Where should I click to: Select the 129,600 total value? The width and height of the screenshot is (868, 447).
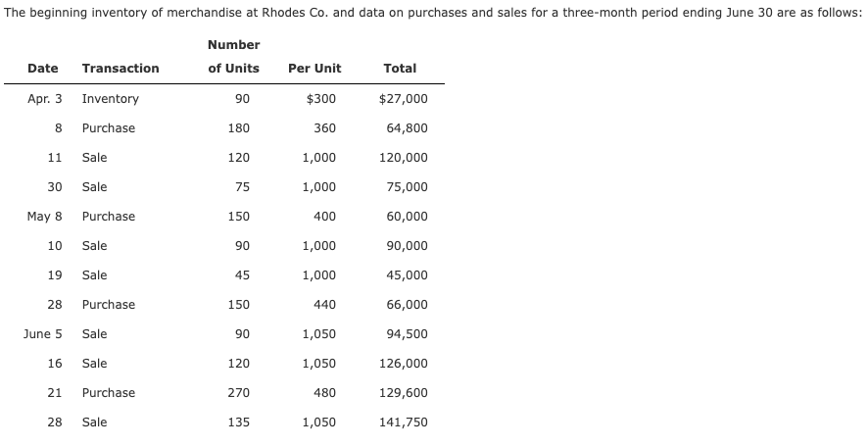click(404, 393)
